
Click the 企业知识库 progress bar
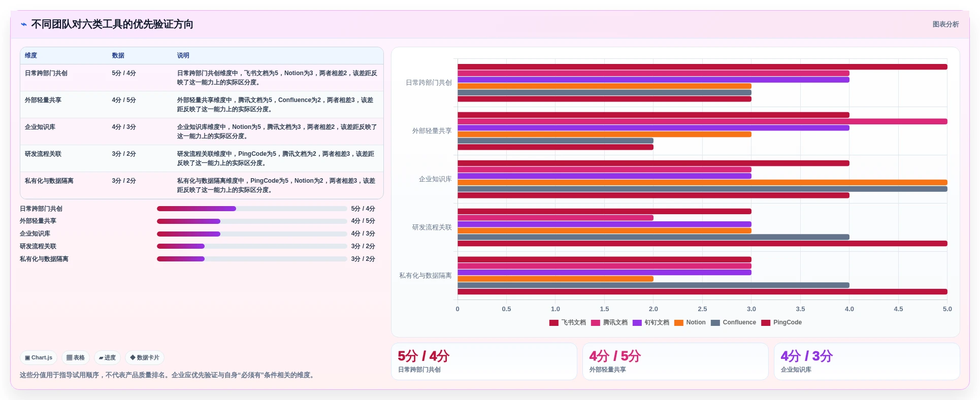252,234
